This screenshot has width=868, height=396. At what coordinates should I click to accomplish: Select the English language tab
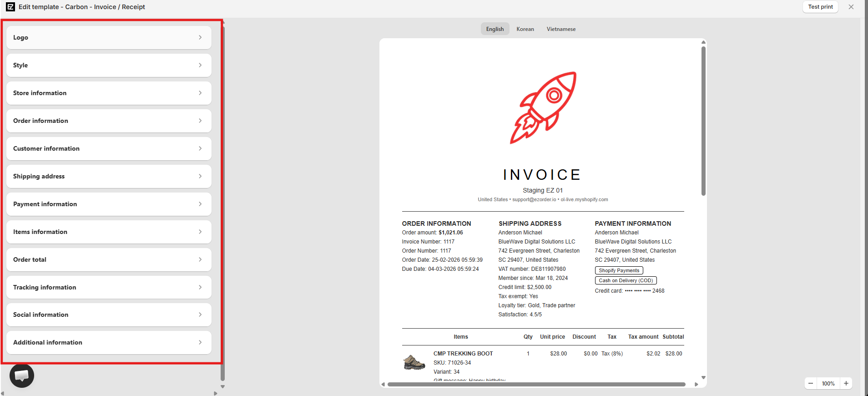pos(495,29)
